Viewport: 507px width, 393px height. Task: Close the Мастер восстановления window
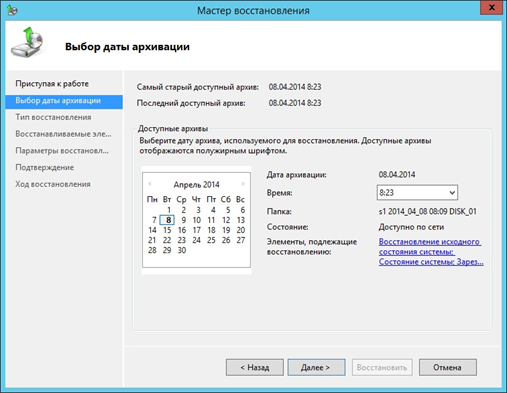click(491, 8)
